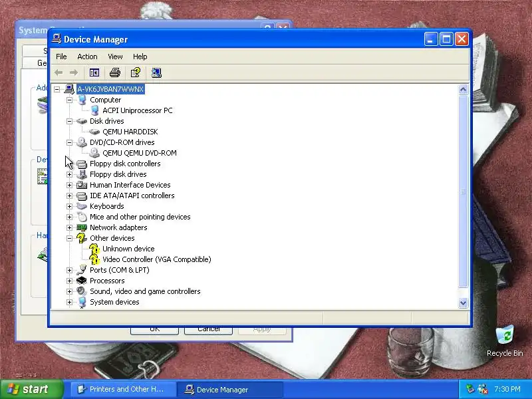Open the Recycle Bin desktop icon

pos(505,341)
